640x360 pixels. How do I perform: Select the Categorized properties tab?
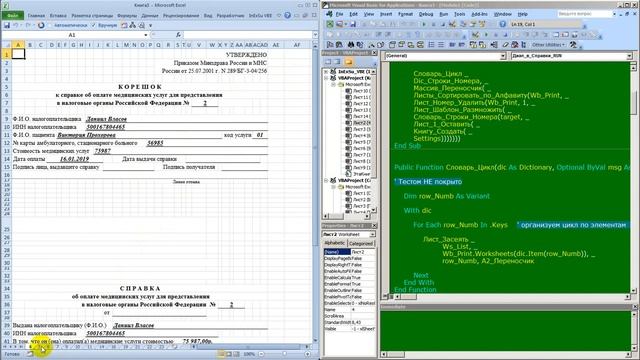[361, 243]
